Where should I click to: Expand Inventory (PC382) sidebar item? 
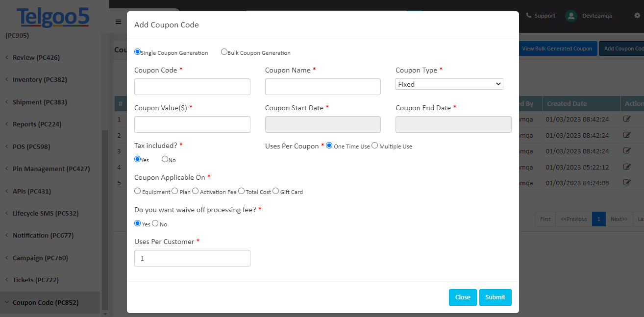(40, 79)
